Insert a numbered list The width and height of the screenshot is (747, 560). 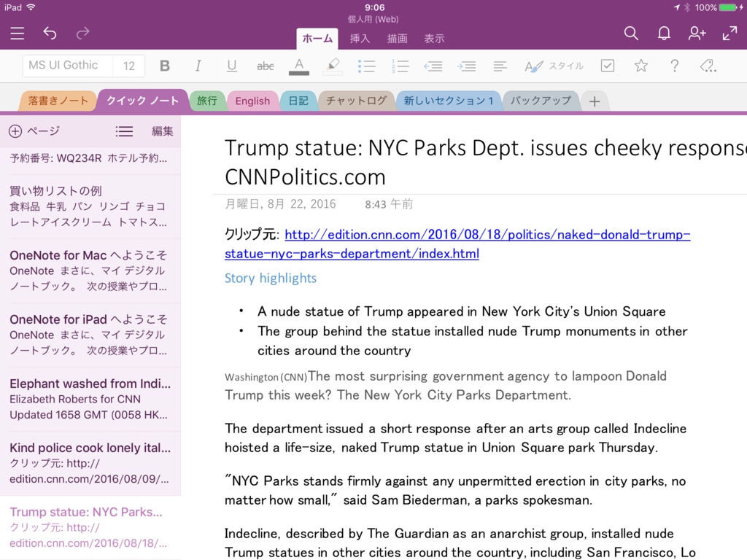400,66
